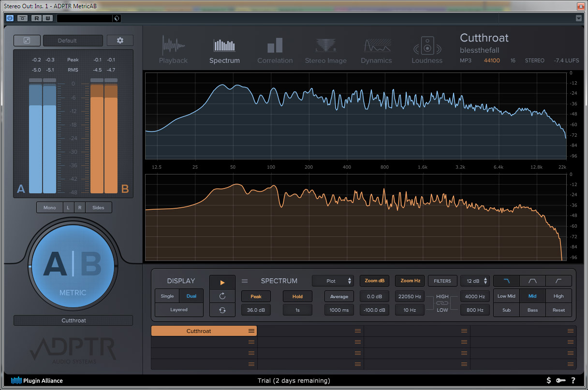
Task: Open Plugin Alliance store dollar icon
Action: 549,381
